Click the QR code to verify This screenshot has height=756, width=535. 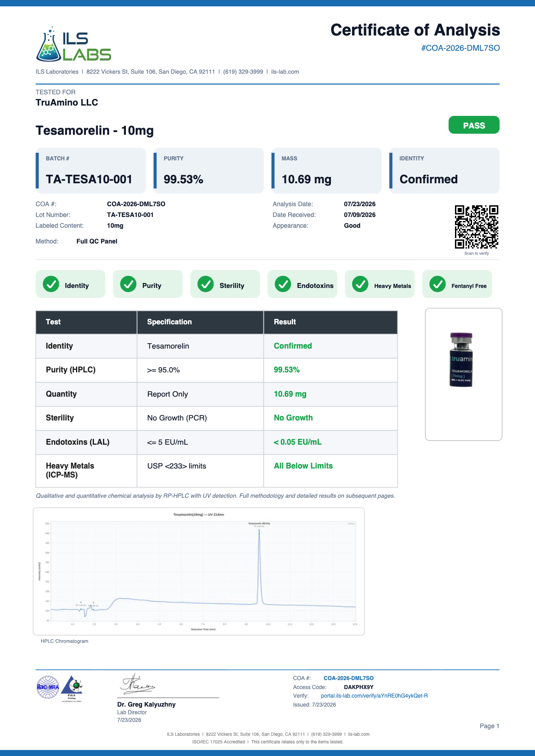point(477,227)
